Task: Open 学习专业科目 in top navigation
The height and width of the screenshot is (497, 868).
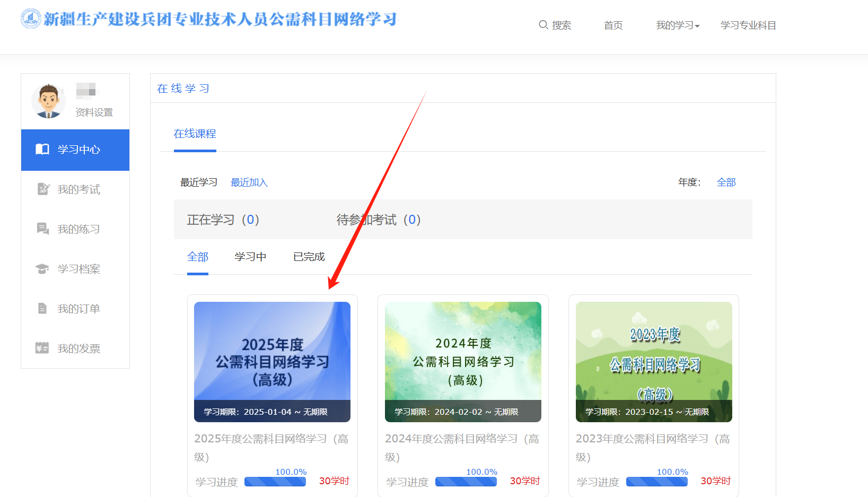Action: point(748,25)
